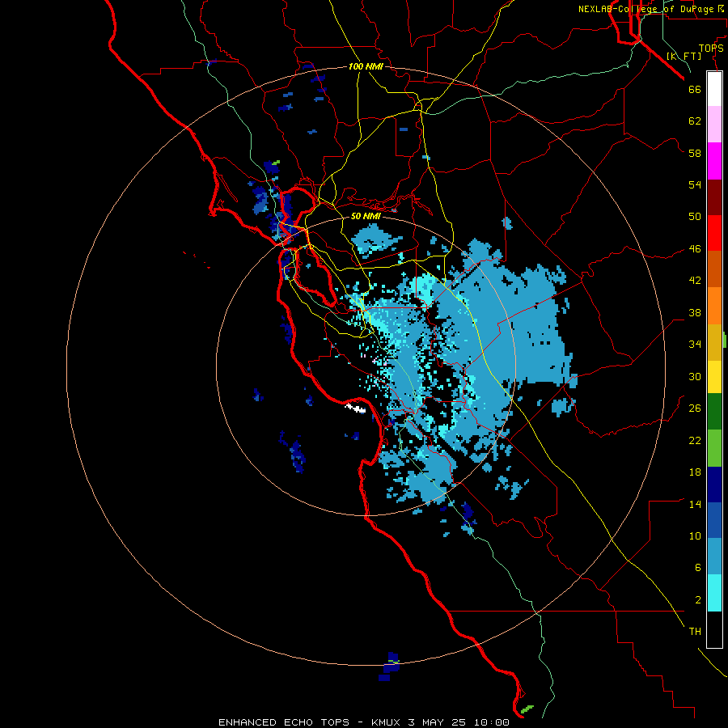This screenshot has width=728, height=728.
Task: Click the 50 NMI range ring label
Action: click(x=366, y=216)
